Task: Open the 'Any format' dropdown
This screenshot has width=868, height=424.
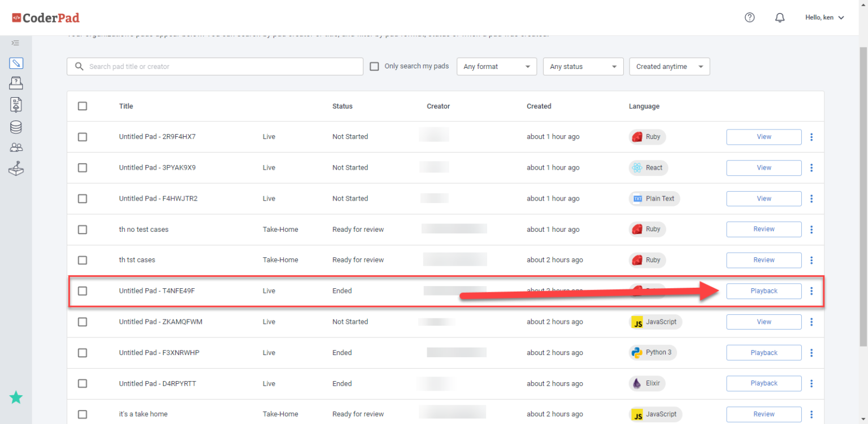Action: coord(496,67)
